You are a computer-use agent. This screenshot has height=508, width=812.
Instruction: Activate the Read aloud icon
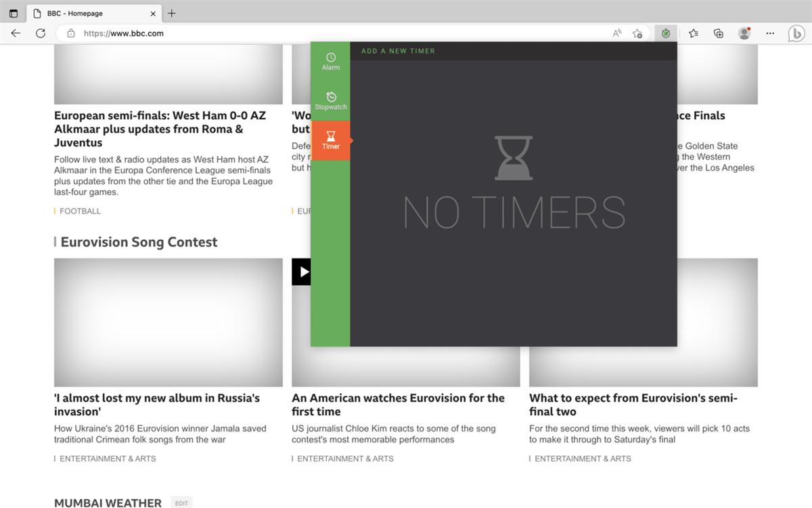(616, 33)
